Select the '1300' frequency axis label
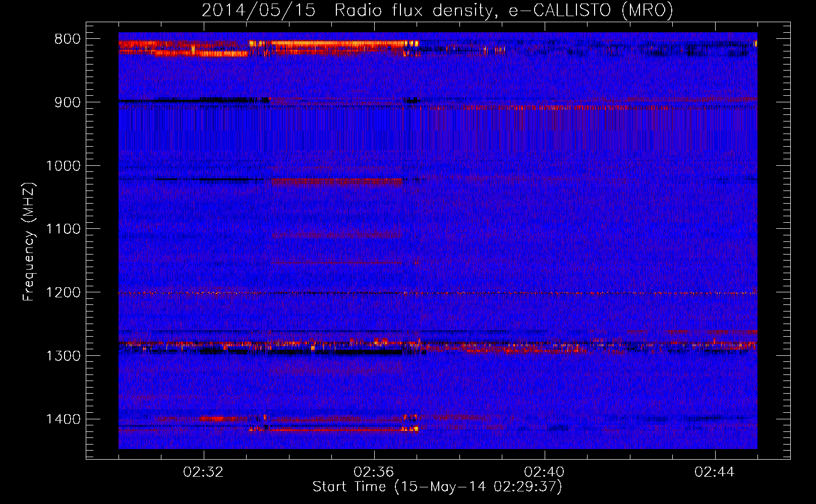816x504 pixels. [x=64, y=356]
